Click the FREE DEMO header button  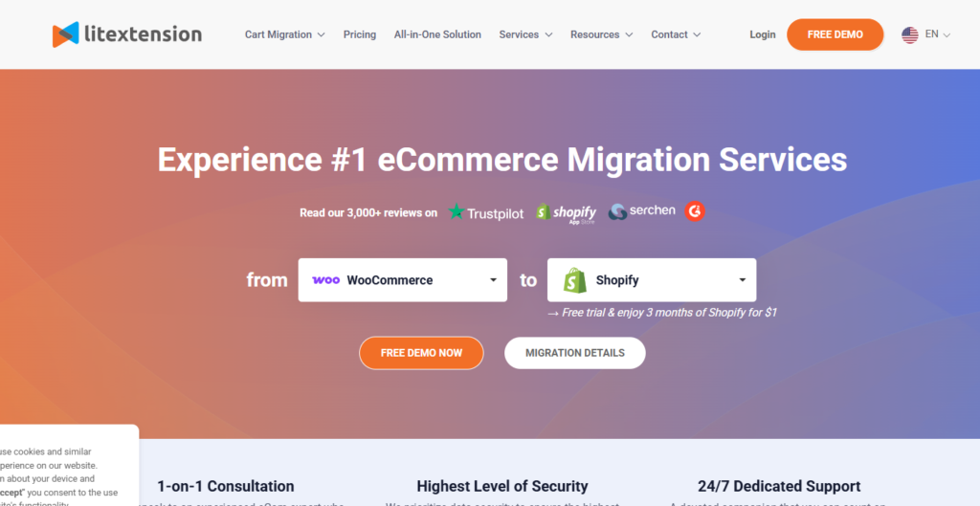pos(835,34)
